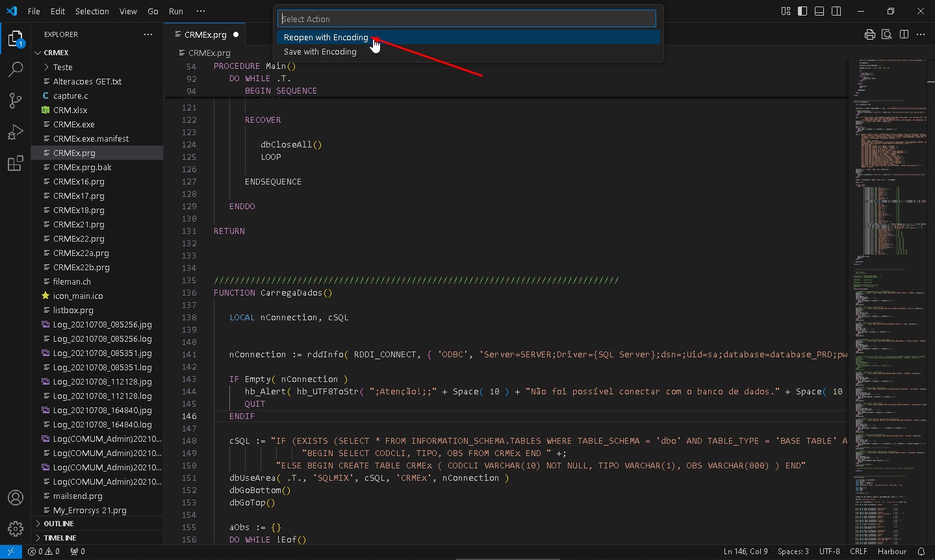The width and height of the screenshot is (935, 560).
Task: Click UTF-8 encoding in status bar
Action: click(829, 552)
